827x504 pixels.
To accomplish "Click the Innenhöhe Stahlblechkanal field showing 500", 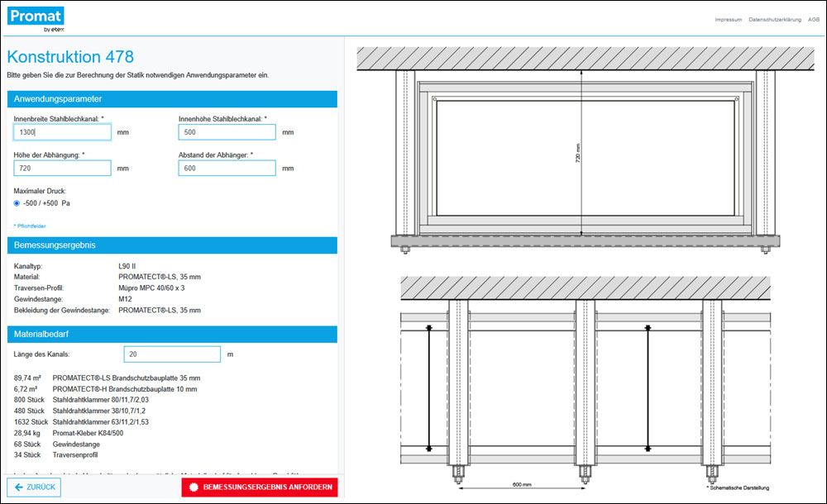I will (x=227, y=132).
